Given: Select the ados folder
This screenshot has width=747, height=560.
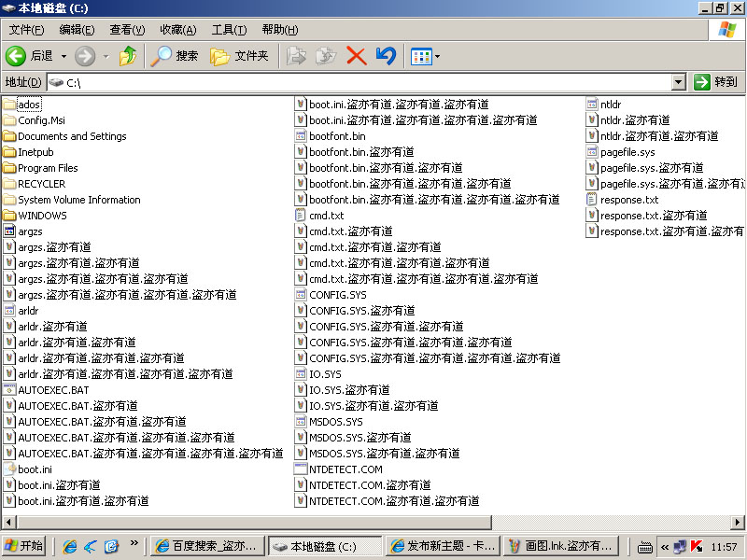Looking at the screenshot, I should pyautogui.click(x=22, y=105).
